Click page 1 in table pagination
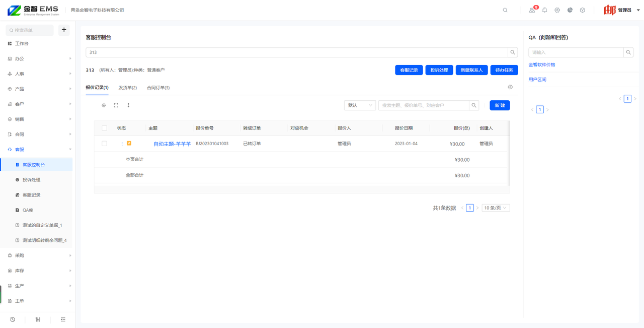 [470, 208]
